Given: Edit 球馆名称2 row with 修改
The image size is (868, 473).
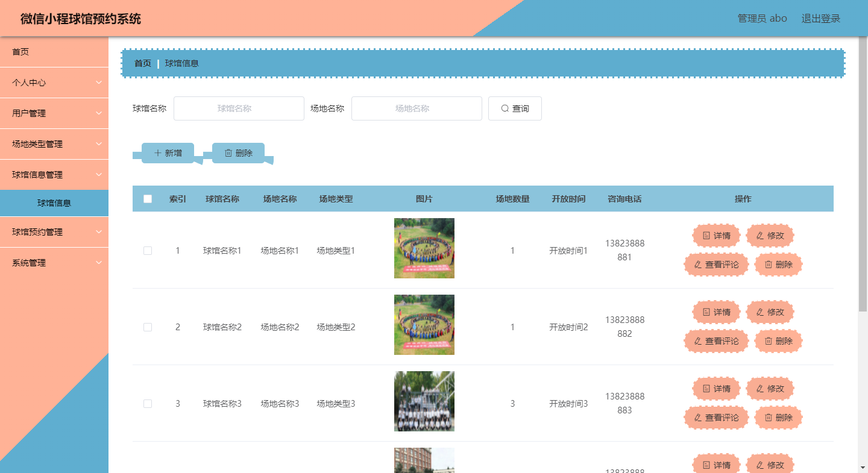Looking at the screenshot, I should 770,312.
